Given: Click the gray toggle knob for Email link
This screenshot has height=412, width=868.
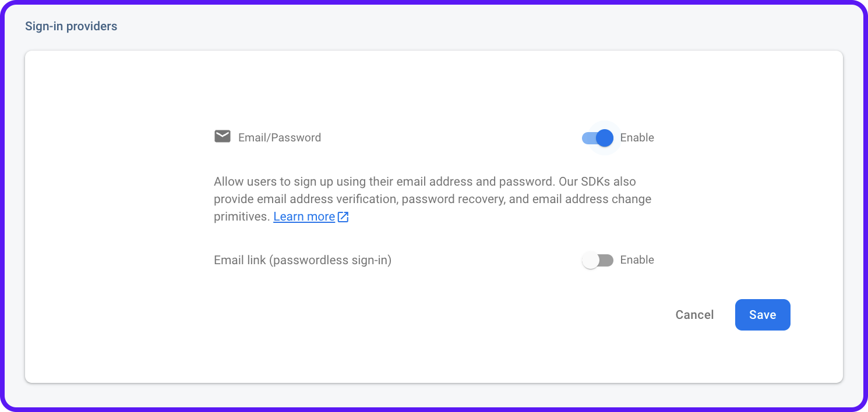Looking at the screenshot, I should click(x=589, y=260).
